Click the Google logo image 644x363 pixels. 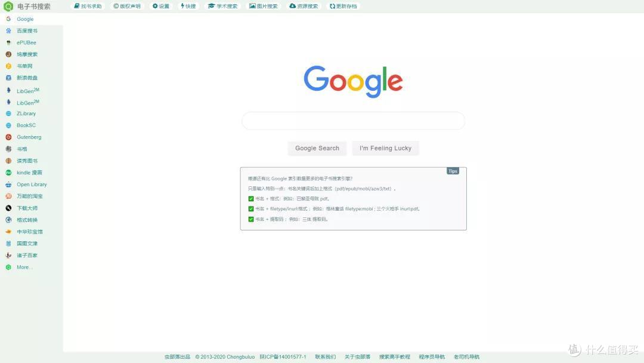353,81
